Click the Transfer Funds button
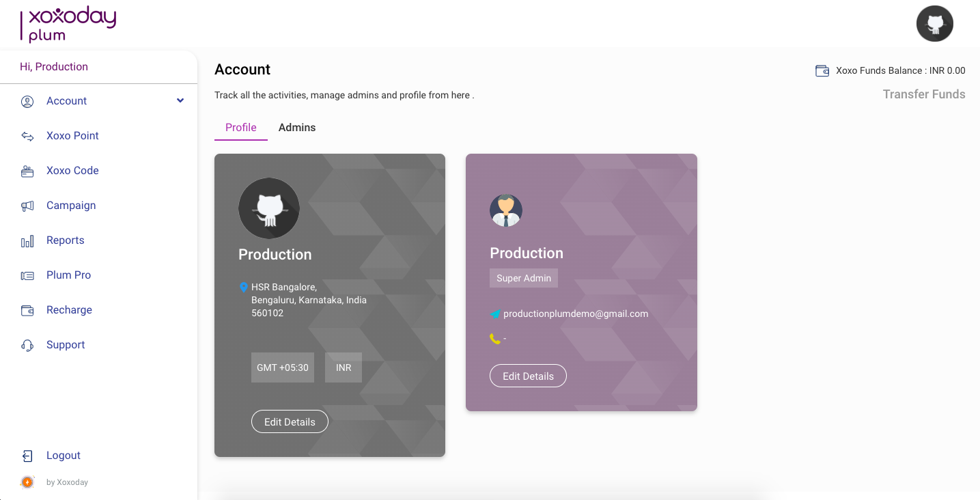Viewport: 980px width, 500px height. click(924, 94)
